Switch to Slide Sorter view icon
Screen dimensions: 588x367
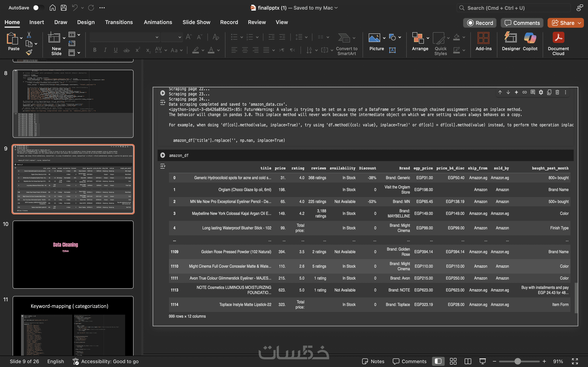453,361
